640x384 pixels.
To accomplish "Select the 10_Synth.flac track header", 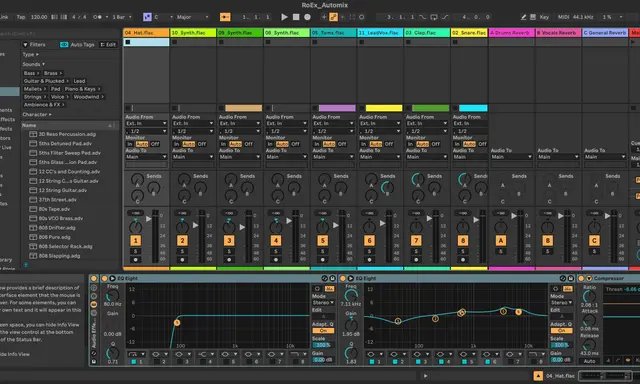I will pyautogui.click(x=193, y=33).
